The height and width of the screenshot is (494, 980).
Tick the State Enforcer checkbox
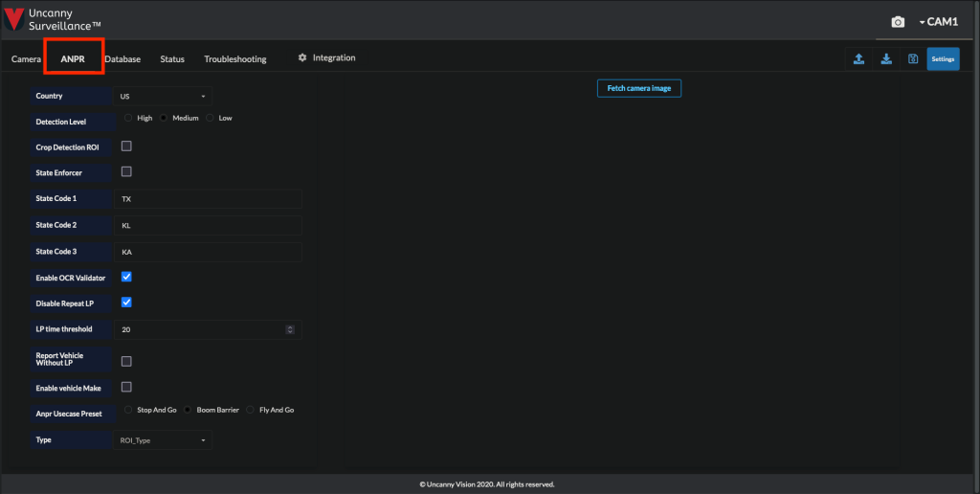pyautogui.click(x=126, y=172)
